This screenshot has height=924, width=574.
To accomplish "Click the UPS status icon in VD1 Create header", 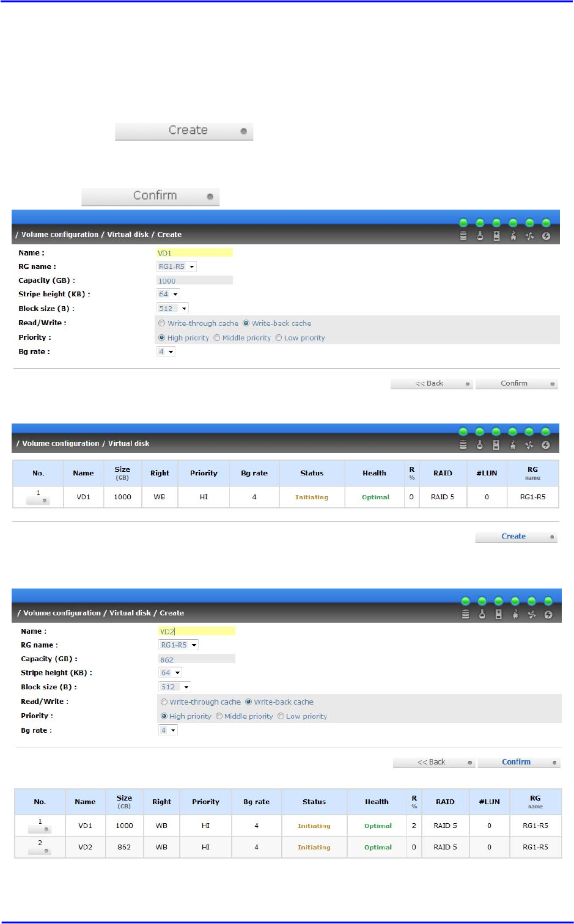I will pos(513,236).
